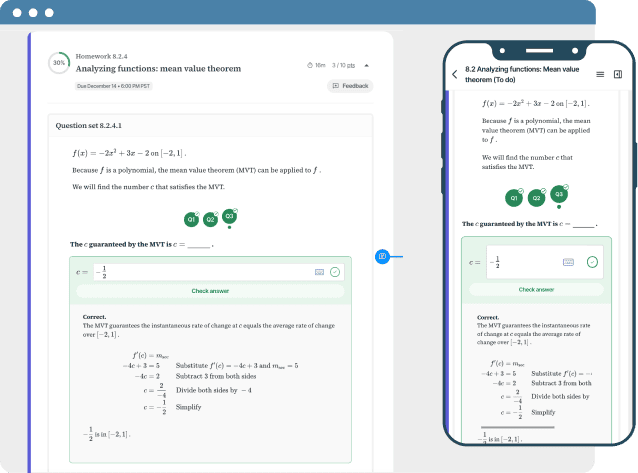Select question Q1 on desktop view
Viewport: 638px width, 473px height.
191,219
